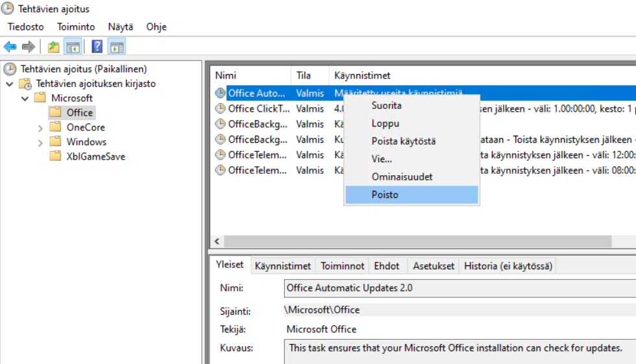Choose Poista käytöstä in context menu
The image size is (636, 364).
411,141
